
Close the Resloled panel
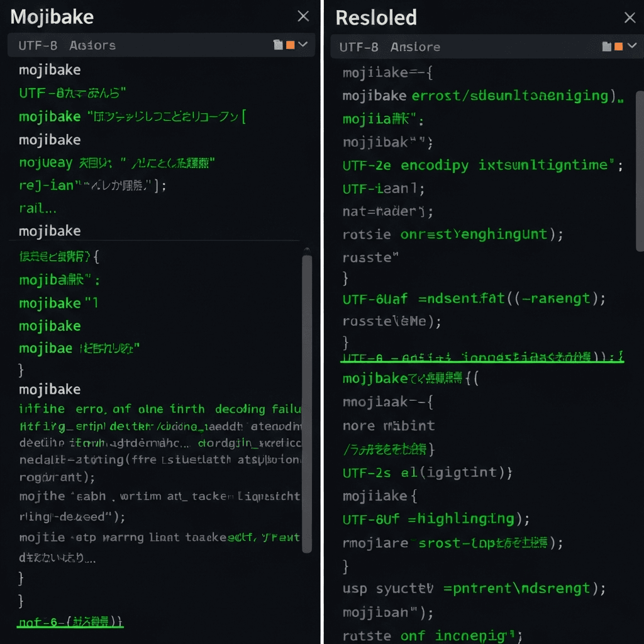coord(630,18)
